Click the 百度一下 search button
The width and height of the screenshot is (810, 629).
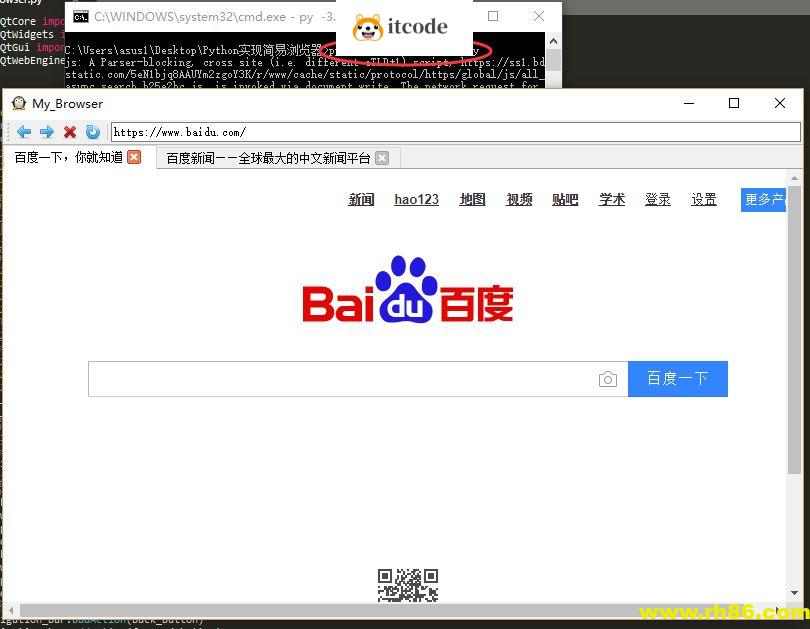click(x=678, y=379)
